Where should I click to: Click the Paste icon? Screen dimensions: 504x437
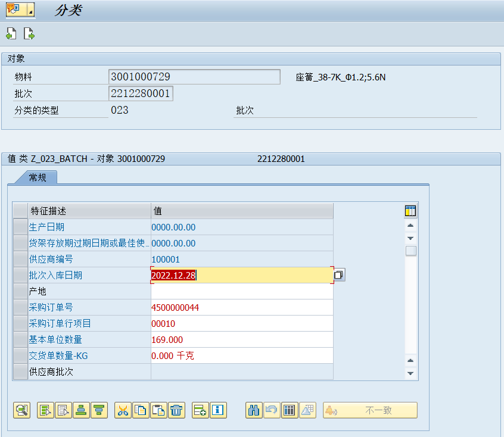point(158,410)
